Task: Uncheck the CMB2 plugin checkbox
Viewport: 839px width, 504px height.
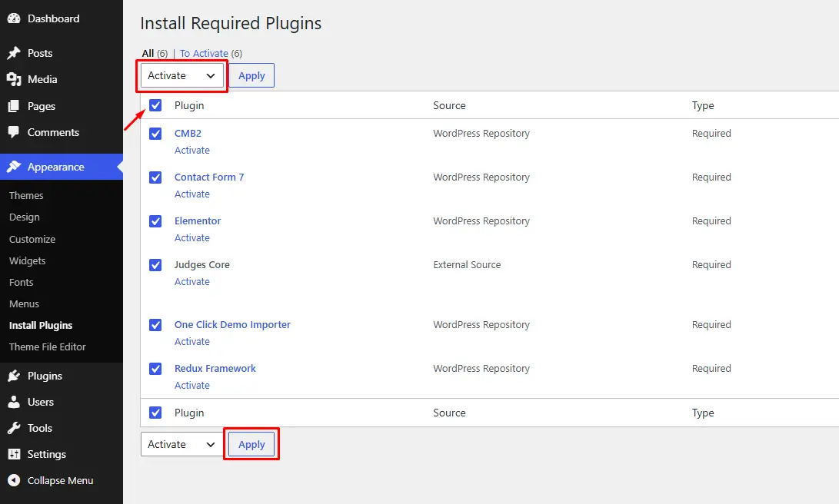Action: (155, 133)
